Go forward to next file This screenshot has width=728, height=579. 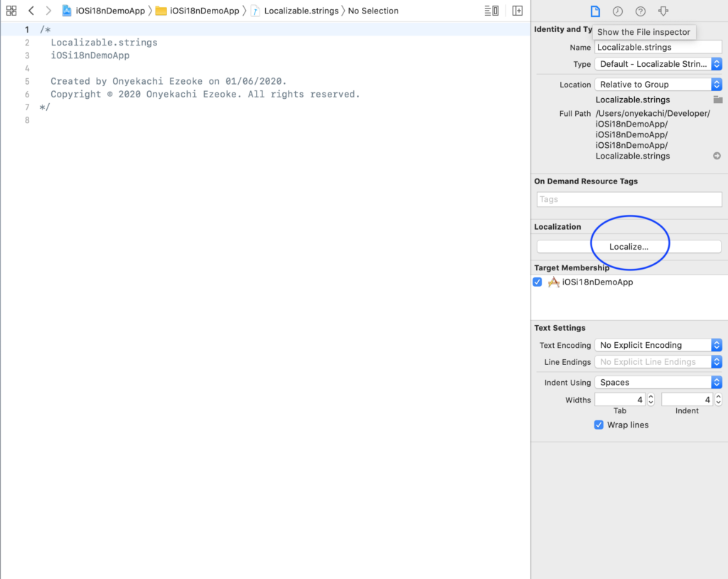pyautogui.click(x=48, y=11)
